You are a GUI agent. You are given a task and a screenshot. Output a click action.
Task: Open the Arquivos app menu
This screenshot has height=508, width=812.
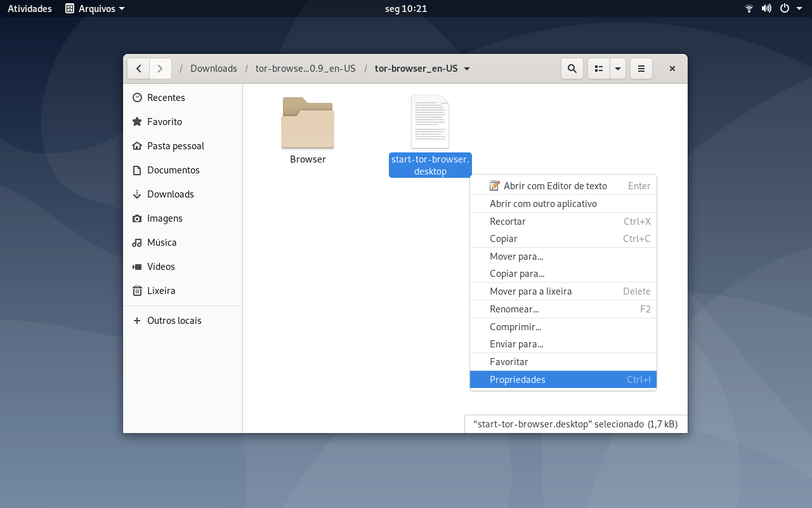(x=95, y=9)
